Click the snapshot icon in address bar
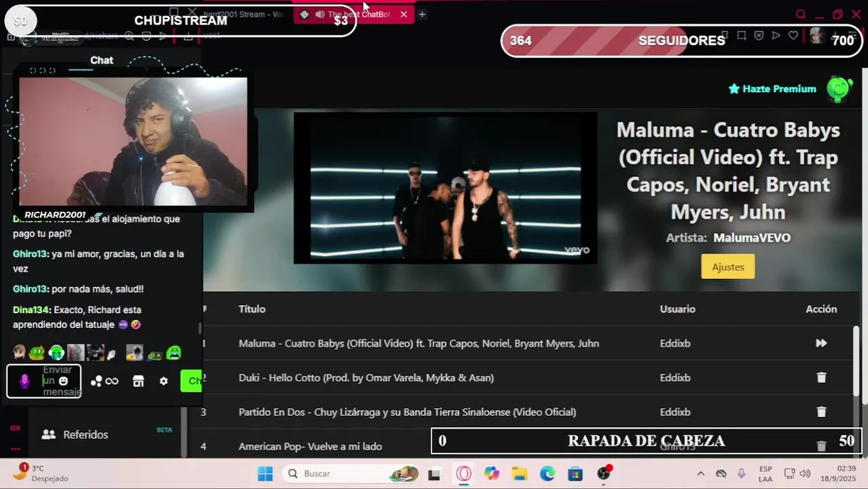Image resolution: width=868 pixels, height=489 pixels. pyautogui.click(x=742, y=35)
